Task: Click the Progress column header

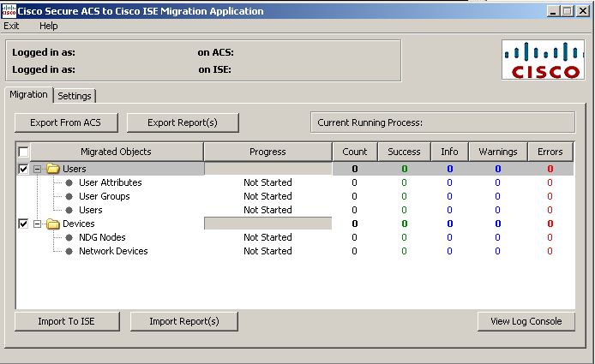Action: click(x=267, y=152)
